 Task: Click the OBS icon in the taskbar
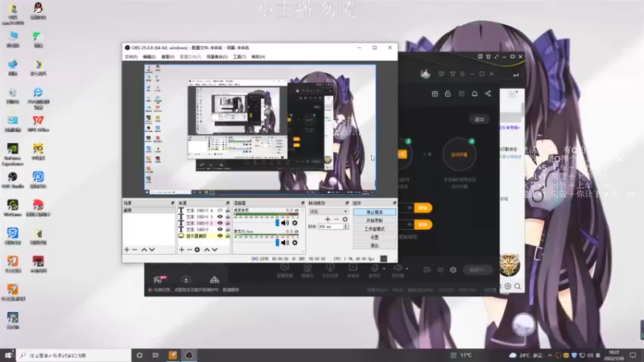click(x=189, y=355)
